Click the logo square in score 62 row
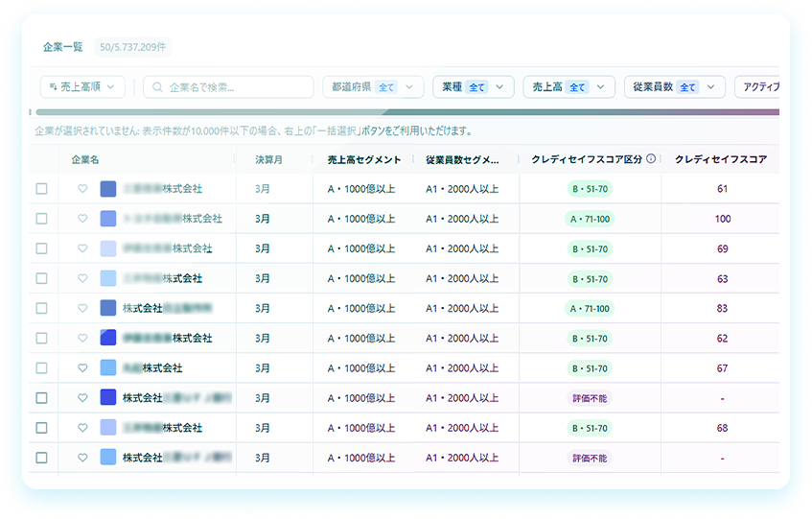 107,338
